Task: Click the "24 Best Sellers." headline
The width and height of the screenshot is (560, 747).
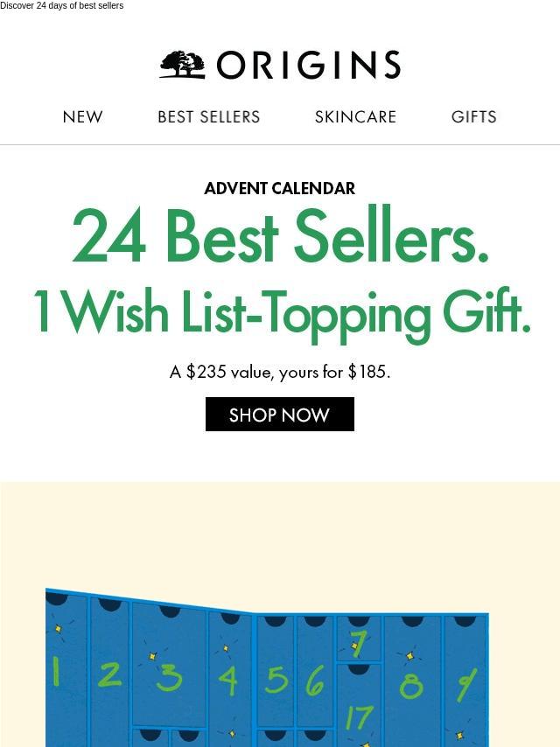Action: click(280, 237)
